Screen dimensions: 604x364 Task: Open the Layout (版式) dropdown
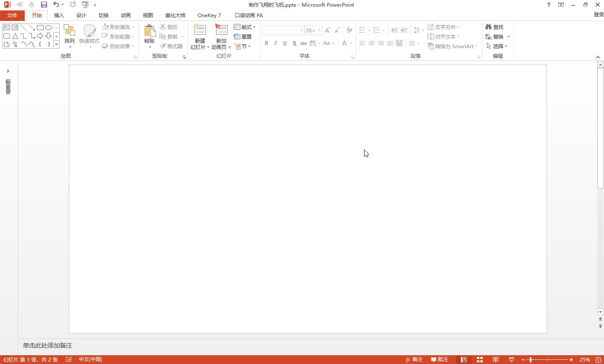click(x=245, y=27)
